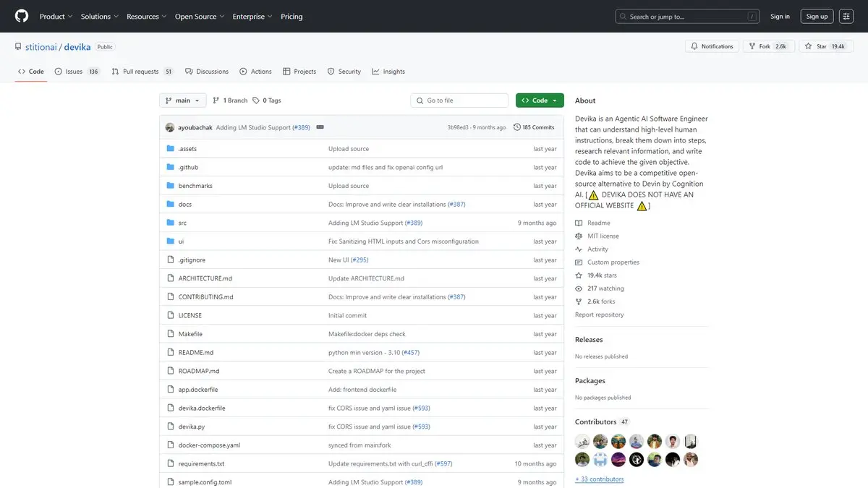Open the Product menu dropdown
The image size is (868, 488).
(x=56, y=16)
